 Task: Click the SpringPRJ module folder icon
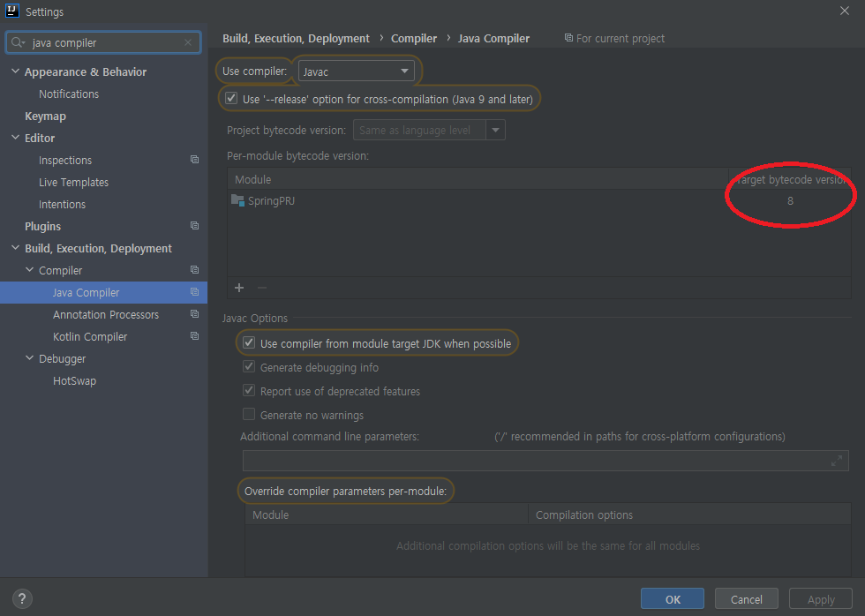click(237, 200)
